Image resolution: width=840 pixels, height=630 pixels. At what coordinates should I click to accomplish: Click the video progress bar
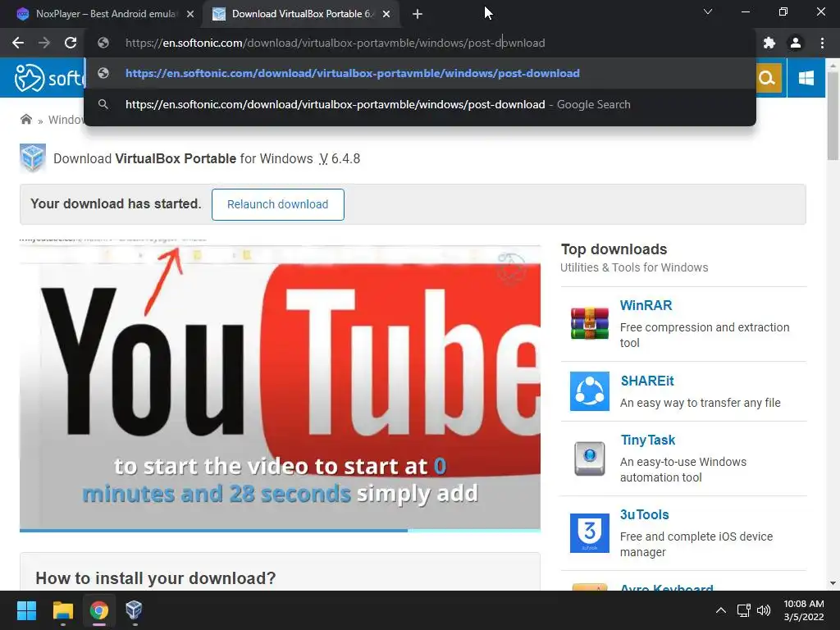tap(280, 531)
